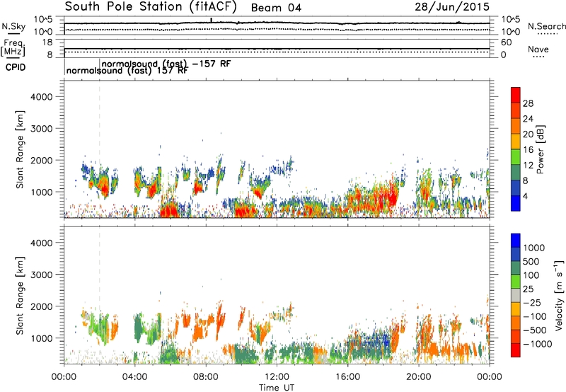Click the 'Freq. [MHz]' axis label
This screenshot has width=566, height=392.
[13, 47]
